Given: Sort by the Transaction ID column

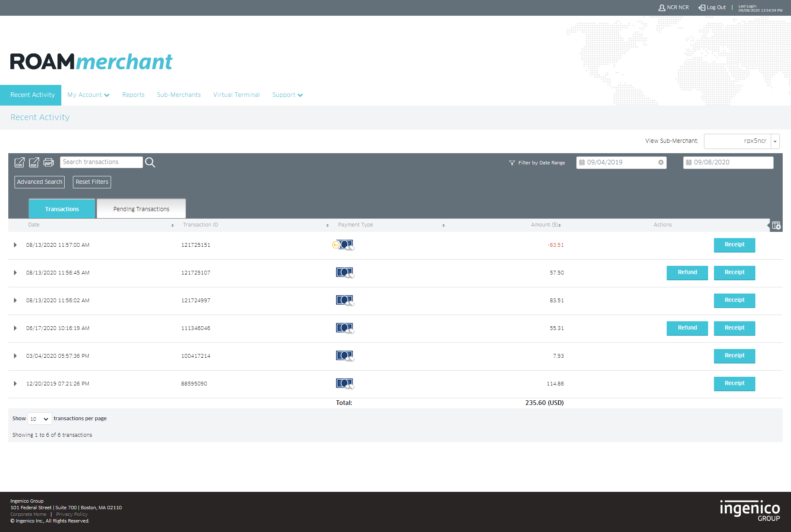Looking at the screenshot, I should point(327,225).
